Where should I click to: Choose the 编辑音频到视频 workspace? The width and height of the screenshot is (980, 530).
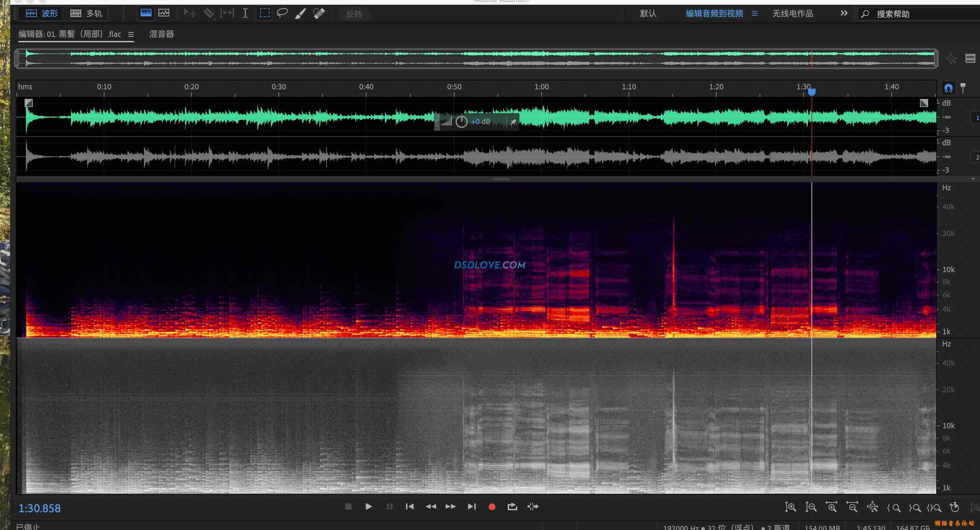pyautogui.click(x=714, y=14)
